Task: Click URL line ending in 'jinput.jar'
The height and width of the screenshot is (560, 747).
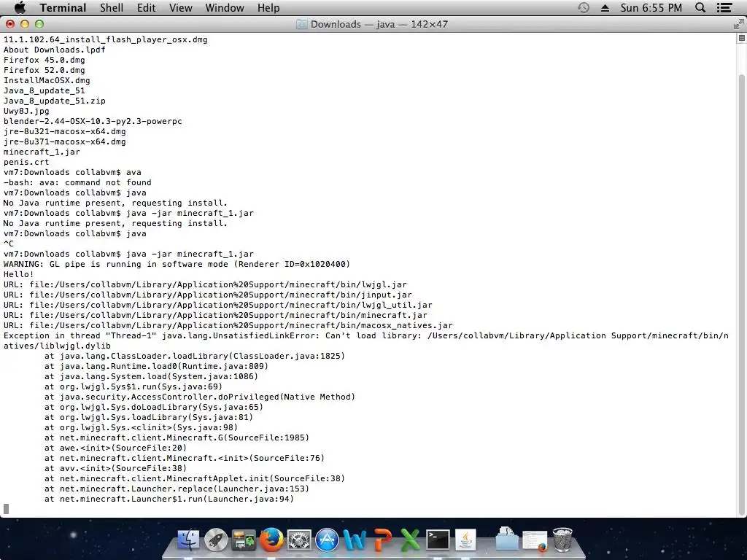Action: coord(208,295)
